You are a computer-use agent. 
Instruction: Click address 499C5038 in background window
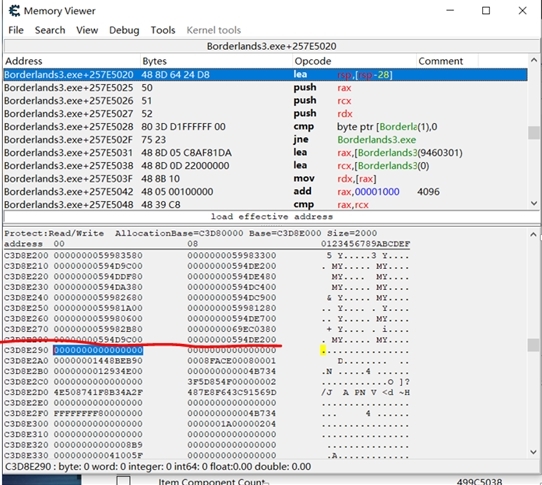point(479,481)
